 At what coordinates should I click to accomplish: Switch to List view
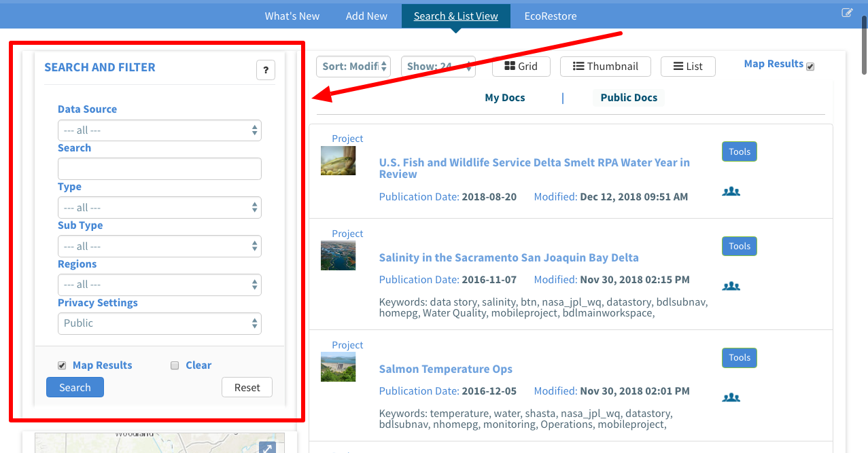[x=688, y=67]
